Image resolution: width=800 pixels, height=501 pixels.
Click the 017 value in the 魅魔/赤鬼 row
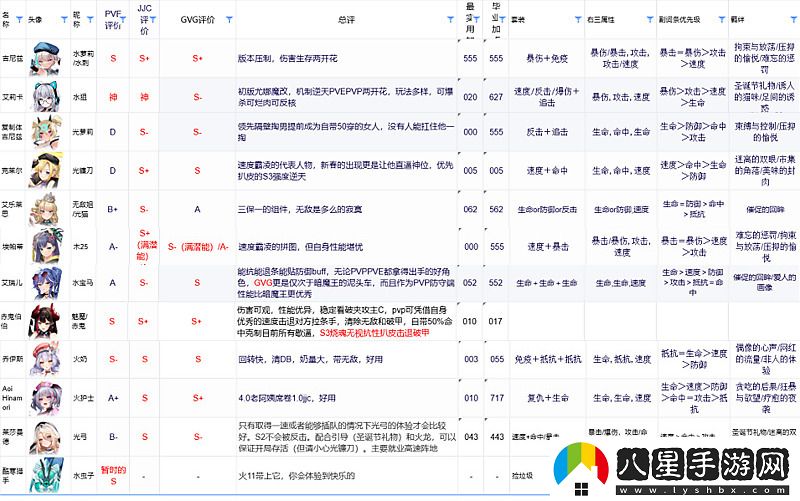[x=496, y=321]
